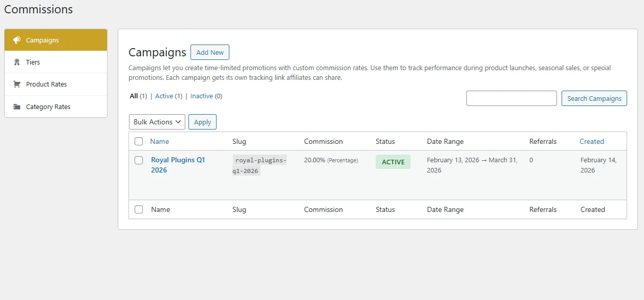The width and height of the screenshot is (644, 300).
Task: Toggle the select-all checkbox in table footer
Action: click(x=139, y=209)
